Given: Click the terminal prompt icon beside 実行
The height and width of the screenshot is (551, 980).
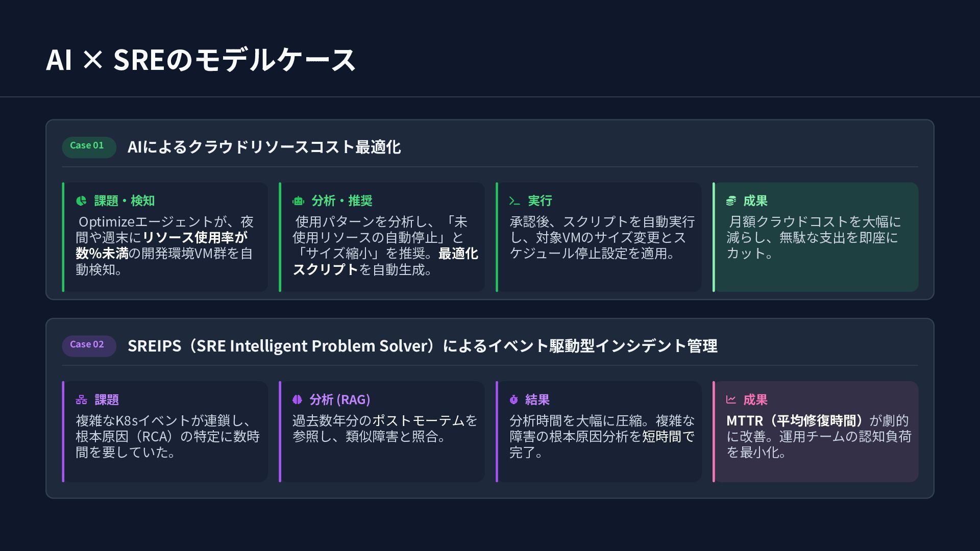Looking at the screenshot, I should (514, 201).
